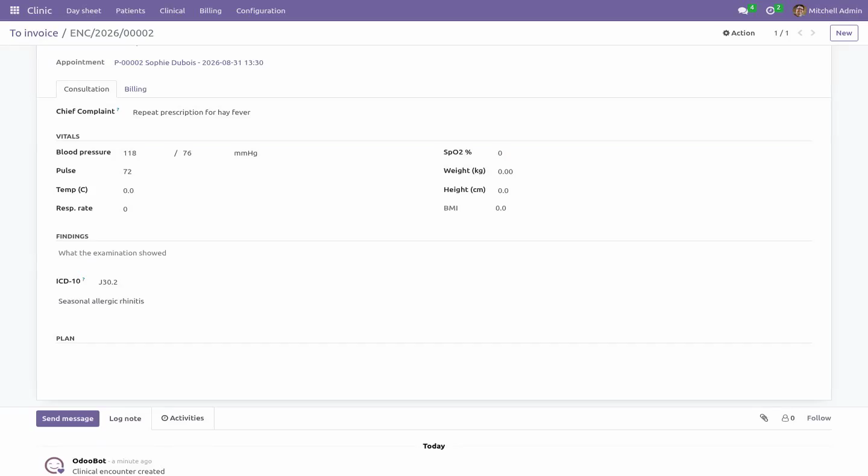868x476 pixels.
Task: Open the Sophie Dubois appointment link
Action: (189, 63)
